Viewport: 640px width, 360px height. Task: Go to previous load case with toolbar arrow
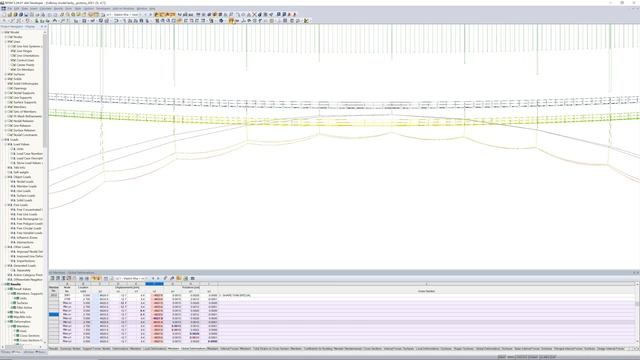(145, 14)
